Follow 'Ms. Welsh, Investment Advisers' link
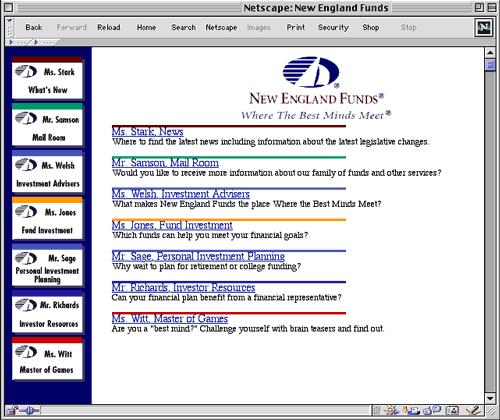This screenshot has width=500, height=420. (x=181, y=194)
